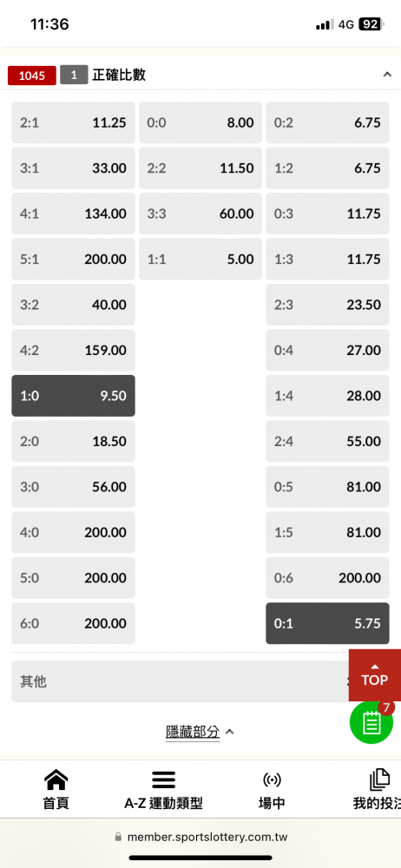Open the 我的投注 documents icon
Screen dimensions: 401x868
[379, 780]
